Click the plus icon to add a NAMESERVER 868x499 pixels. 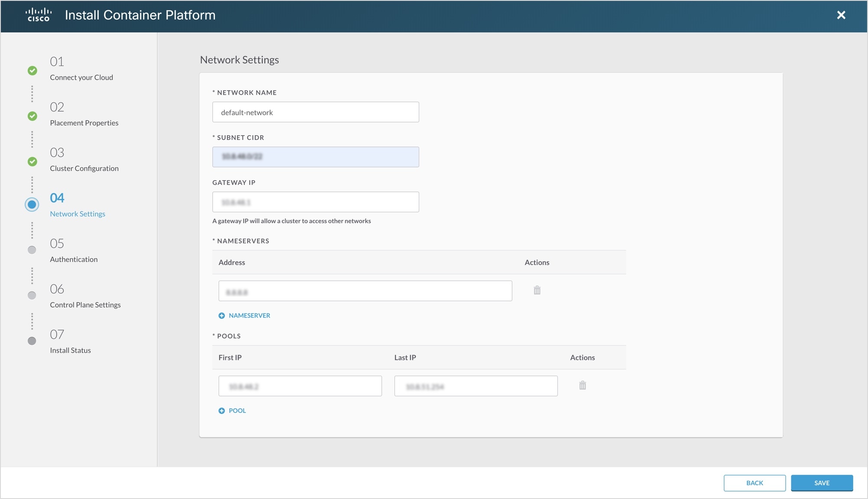point(221,315)
